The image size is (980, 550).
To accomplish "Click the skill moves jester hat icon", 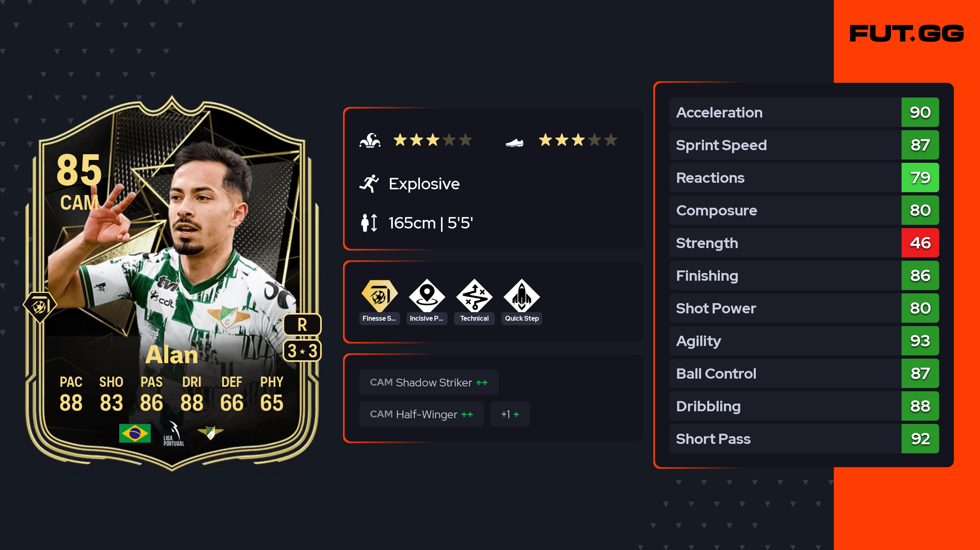I will click(370, 140).
